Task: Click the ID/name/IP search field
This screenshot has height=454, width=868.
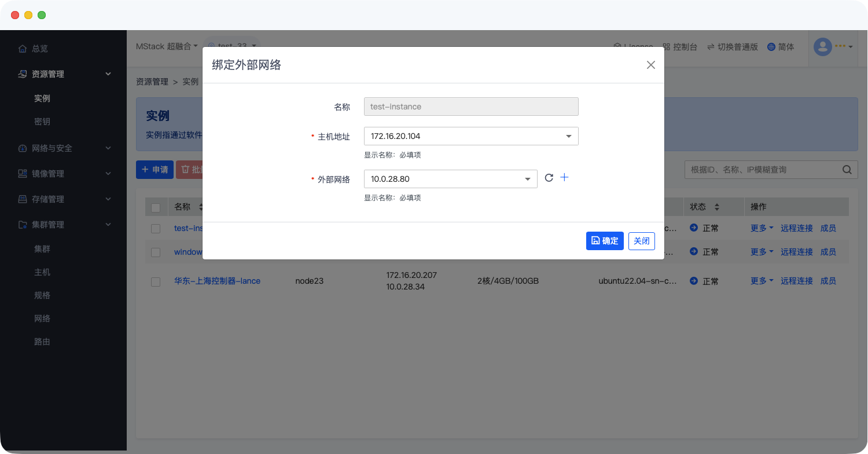Action: point(761,170)
